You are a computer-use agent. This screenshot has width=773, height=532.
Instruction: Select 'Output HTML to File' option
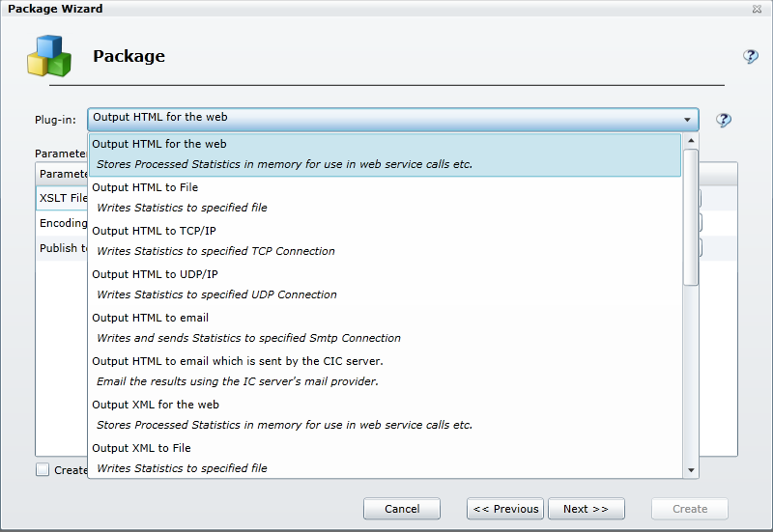tap(385, 198)
